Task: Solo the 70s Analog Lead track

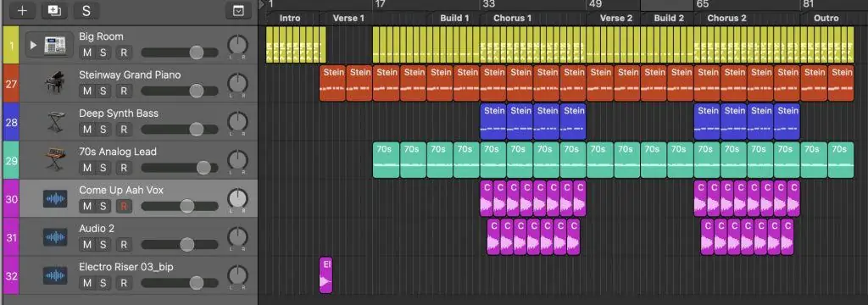Action: 103,168
